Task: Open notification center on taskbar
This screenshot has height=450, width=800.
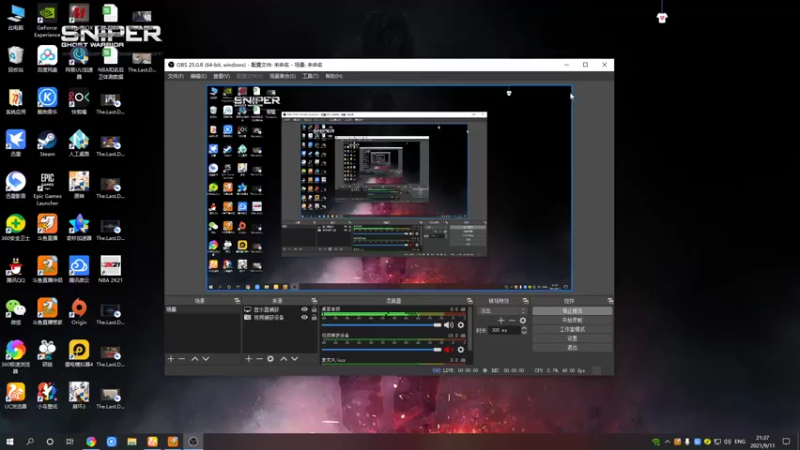Action: (x=786, y=441)
